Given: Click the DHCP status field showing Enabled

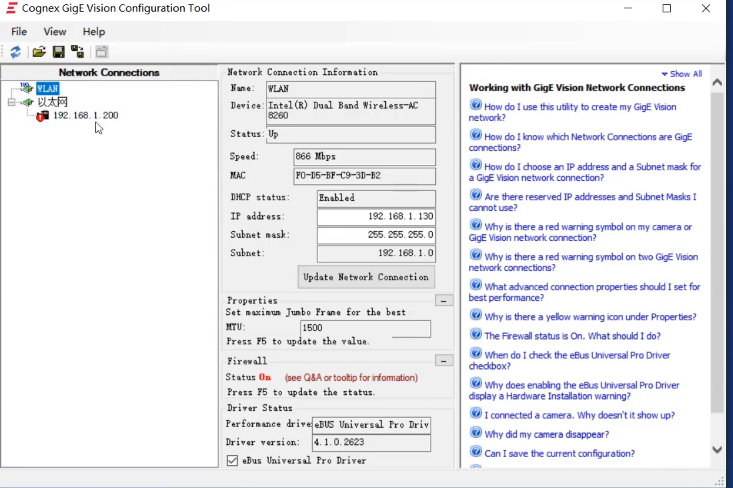Looking at the screenshot, I should point(376,198).
